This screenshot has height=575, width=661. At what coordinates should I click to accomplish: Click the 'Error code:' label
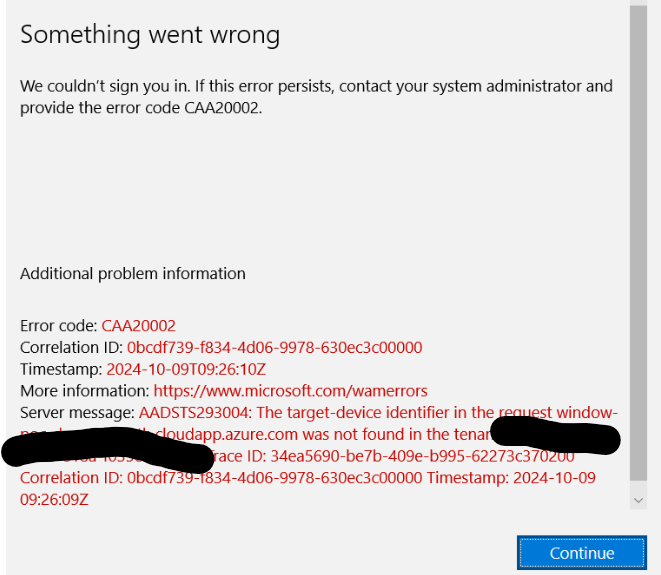59,326
